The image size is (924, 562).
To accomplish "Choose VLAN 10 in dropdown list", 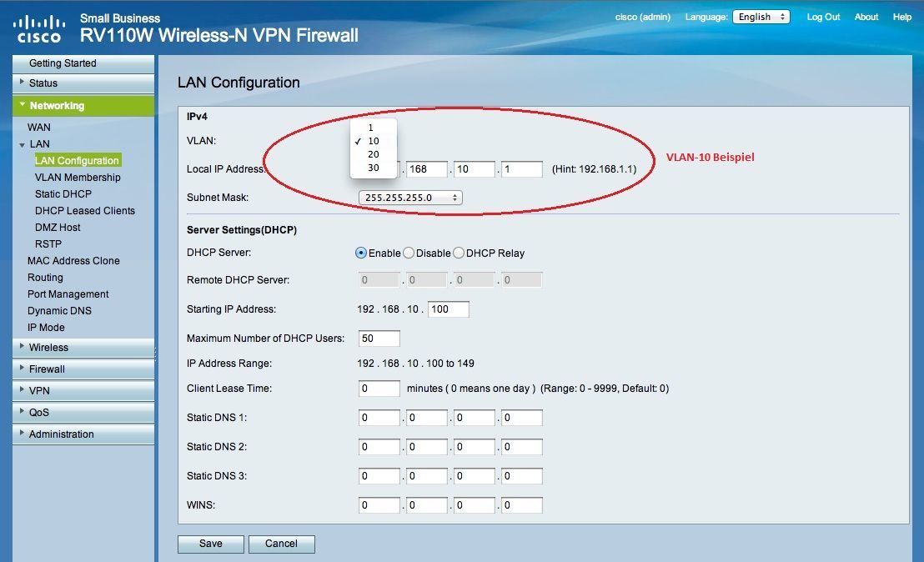I will [374, 141].
